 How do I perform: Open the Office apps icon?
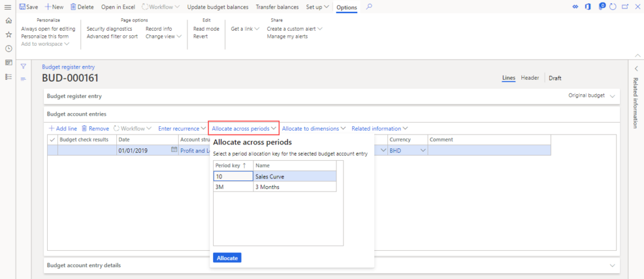click(x=589, y=7)
